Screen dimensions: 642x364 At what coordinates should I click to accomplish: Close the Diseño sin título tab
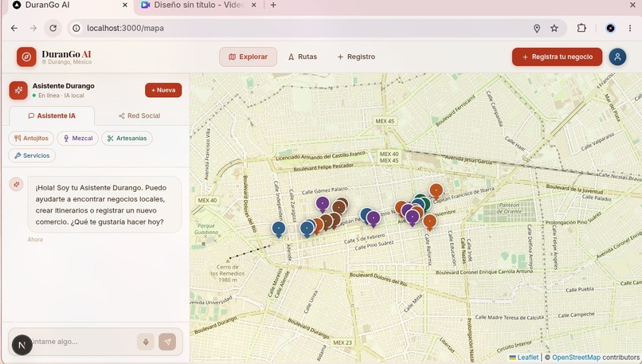253,5
